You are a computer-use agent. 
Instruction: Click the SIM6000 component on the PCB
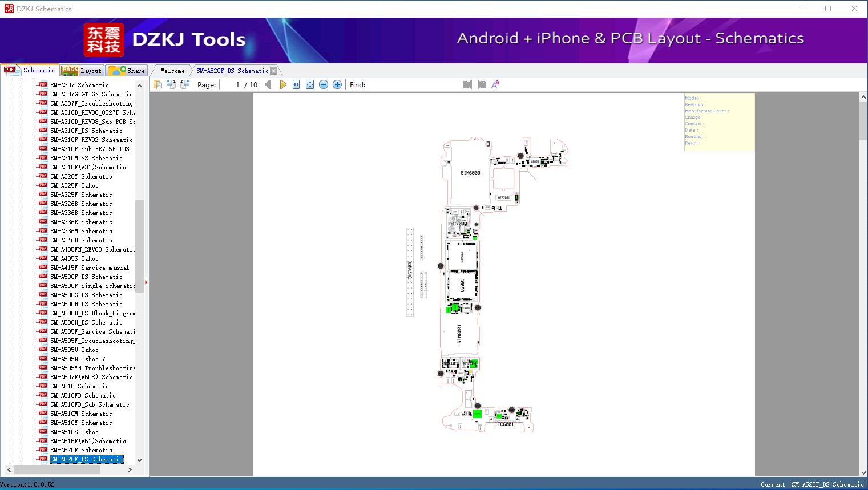click(x=470, y=172)
